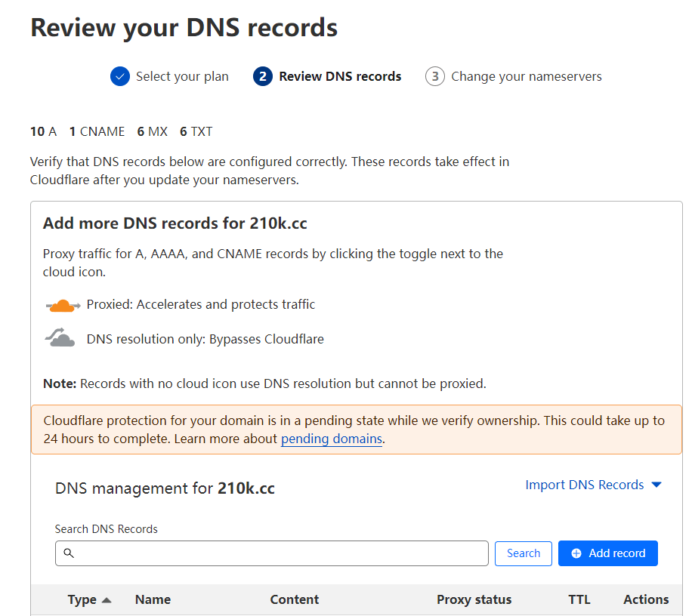Viewport: 692px width, 616px height.
Task: Click the Proxy status column header
Action: pos(474,599)
